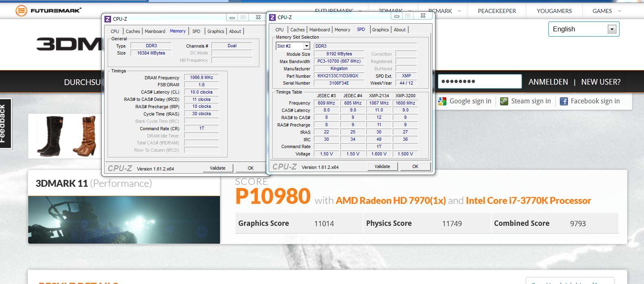
Task: Click OK in the SPD CPU-Z window
Action: pos(415,166)
